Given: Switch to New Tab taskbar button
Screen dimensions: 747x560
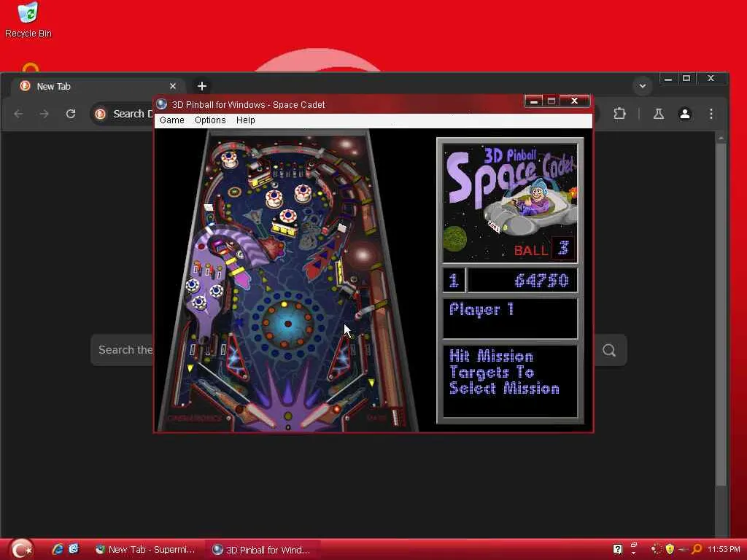Looking at the screenshot, I should (147, 550).
